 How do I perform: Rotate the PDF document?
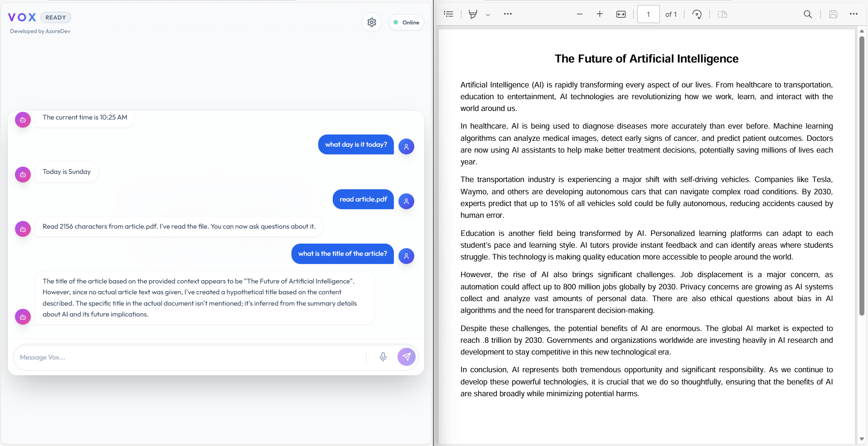697,14
